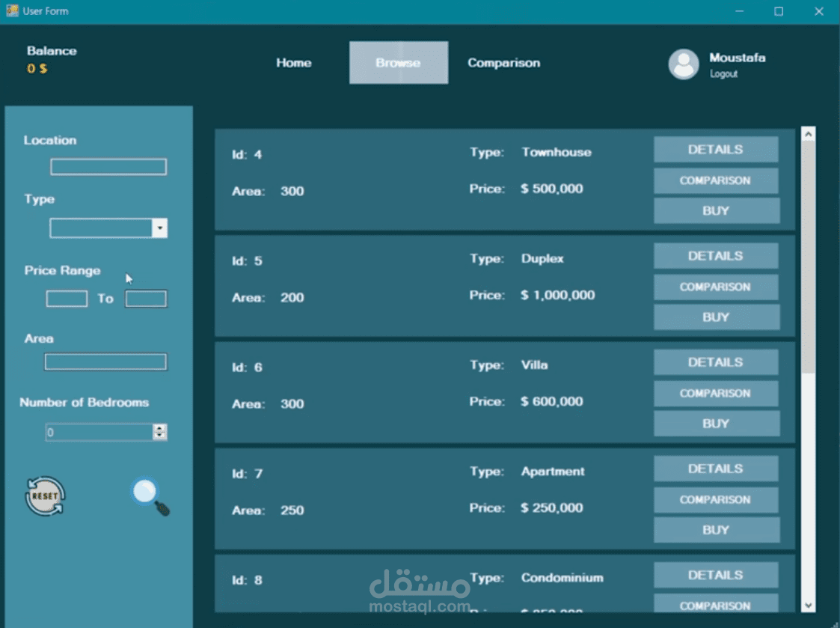Image resolution: width=840 pixels, height=628 pixels.
Task: Click the Price Range minimum field
Action: point(67,299)
